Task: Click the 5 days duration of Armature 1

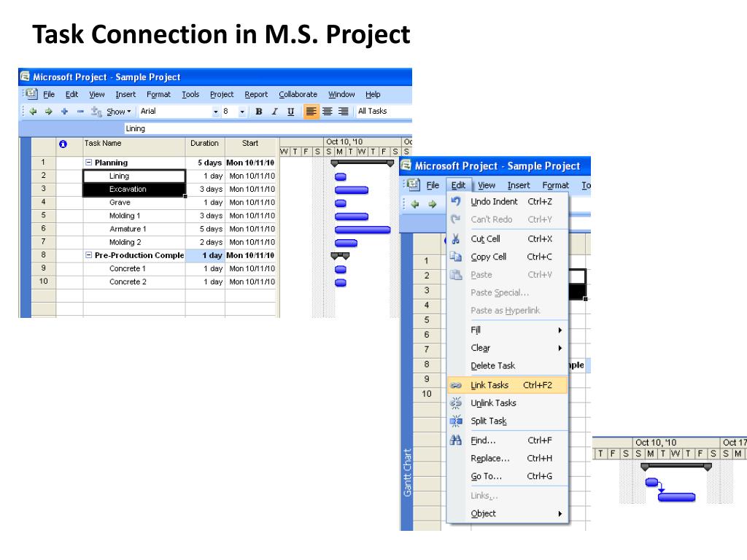Action: 205,229
